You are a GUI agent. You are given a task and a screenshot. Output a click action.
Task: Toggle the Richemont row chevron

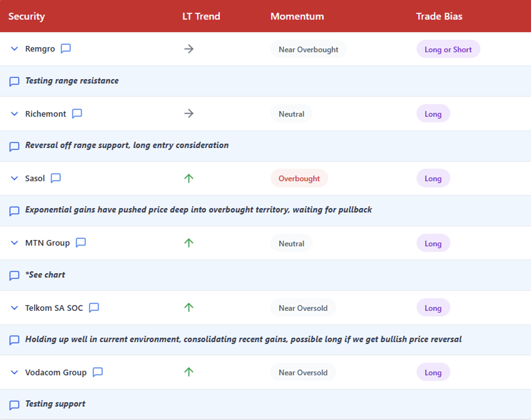[x=14, y=114]
